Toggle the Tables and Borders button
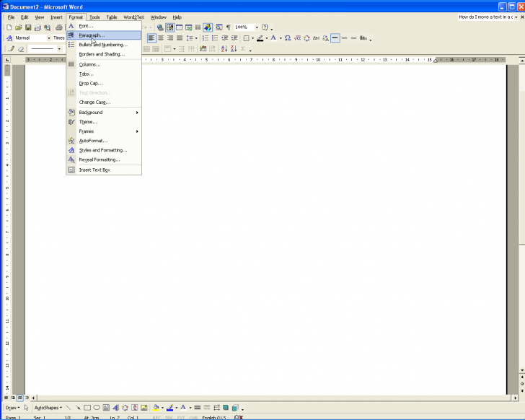The image size is (525, 420). click(x=169, y=27)
